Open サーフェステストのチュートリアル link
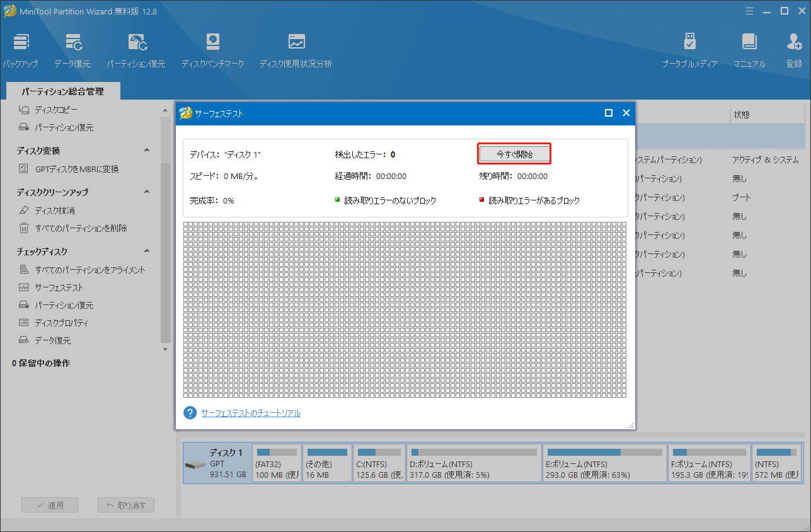This screenshot has height=532, width=811. click(x=251, y=413)
